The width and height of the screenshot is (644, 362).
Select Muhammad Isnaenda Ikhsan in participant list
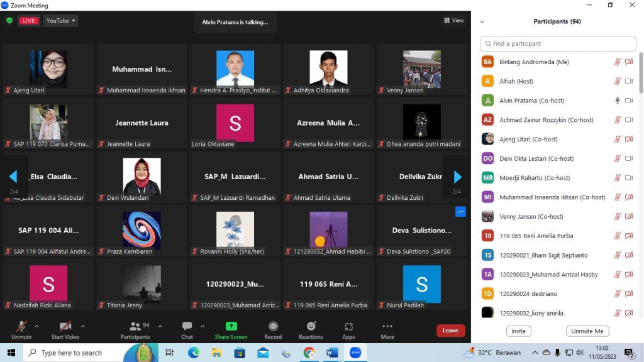click(558, 197)
